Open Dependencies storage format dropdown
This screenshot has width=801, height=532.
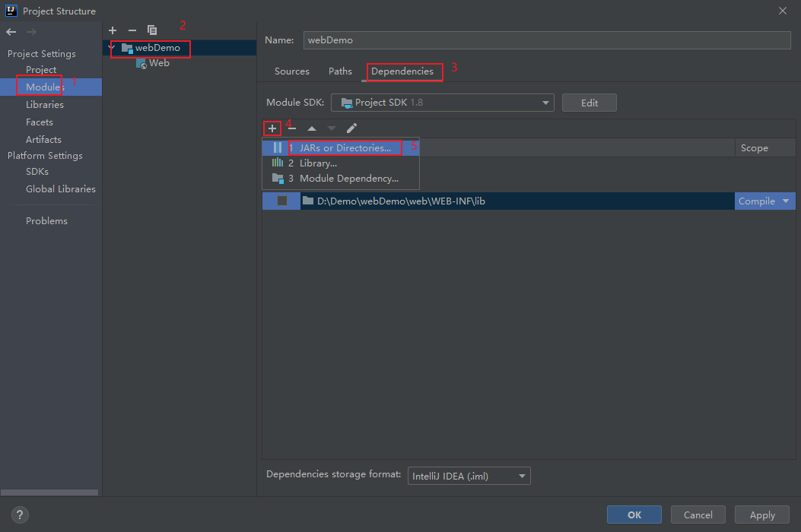[x=469, y=476]
